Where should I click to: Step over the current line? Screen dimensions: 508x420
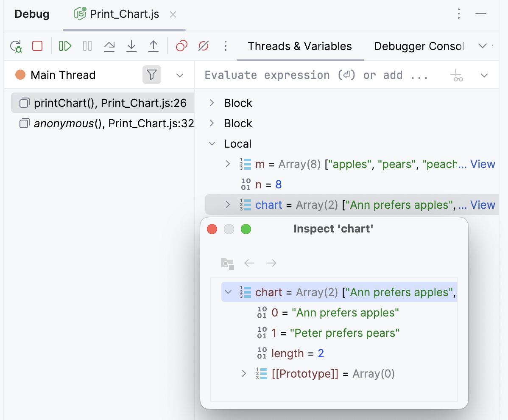tap(109, 46)
